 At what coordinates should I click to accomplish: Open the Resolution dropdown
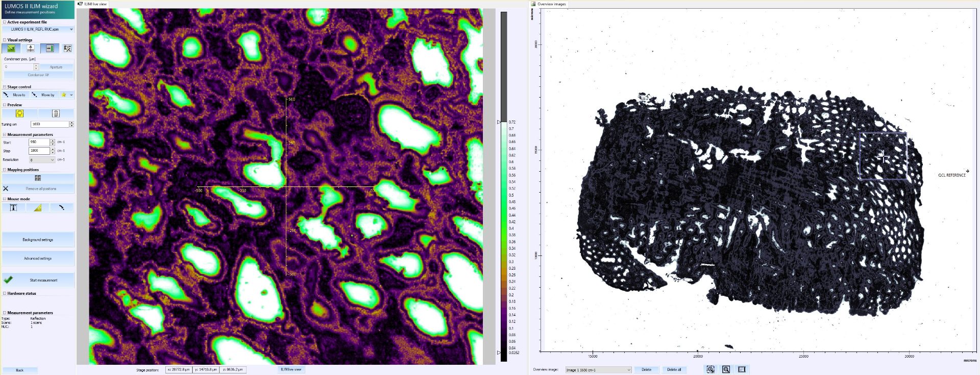click(x=52, y=160)
